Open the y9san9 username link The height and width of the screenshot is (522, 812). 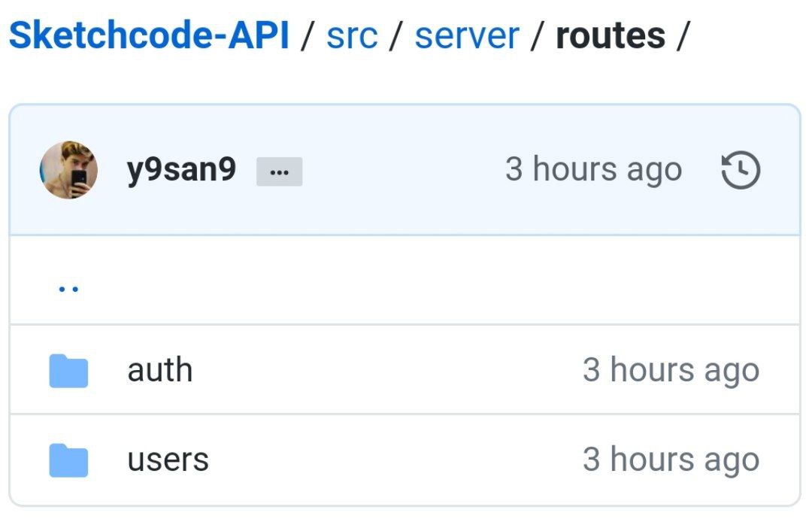tap(181, 170)
